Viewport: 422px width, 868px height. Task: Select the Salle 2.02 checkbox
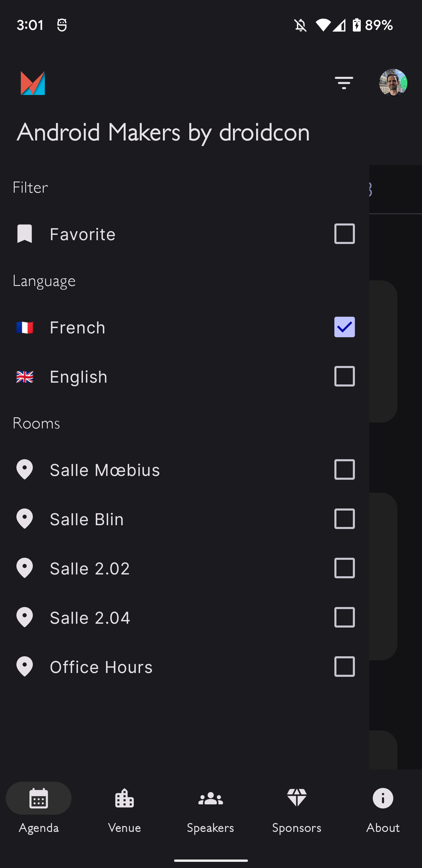tap(344, 568)
